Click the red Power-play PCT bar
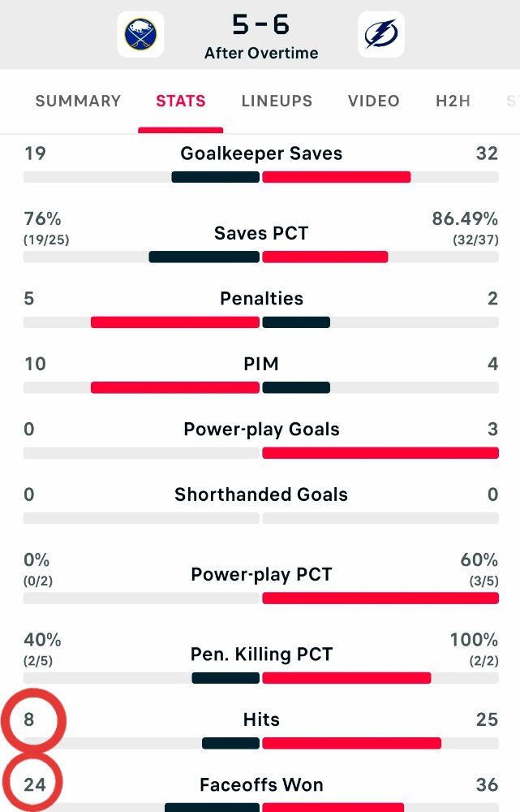 pyautogui.click(x=380, y=598)
